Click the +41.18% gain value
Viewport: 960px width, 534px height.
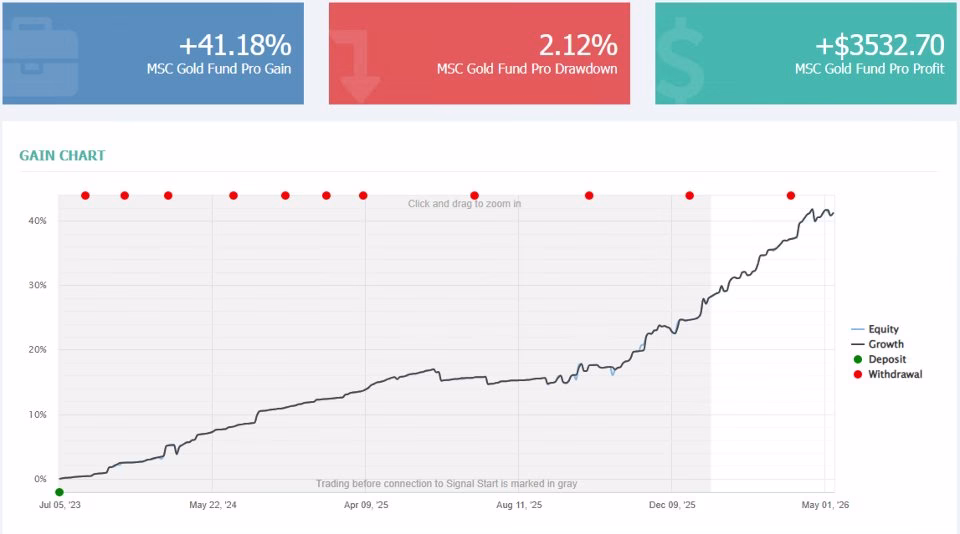235,45
